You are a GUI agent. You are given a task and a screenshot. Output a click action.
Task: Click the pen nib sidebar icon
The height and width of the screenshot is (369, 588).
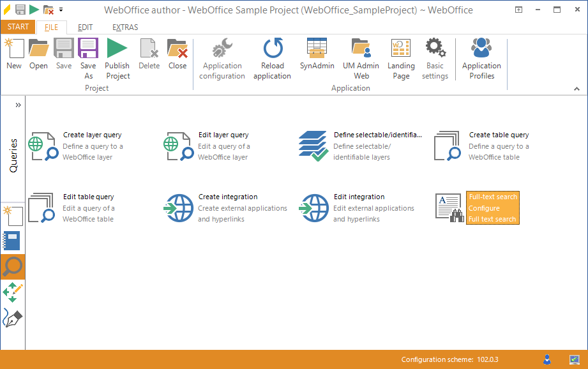12,317
